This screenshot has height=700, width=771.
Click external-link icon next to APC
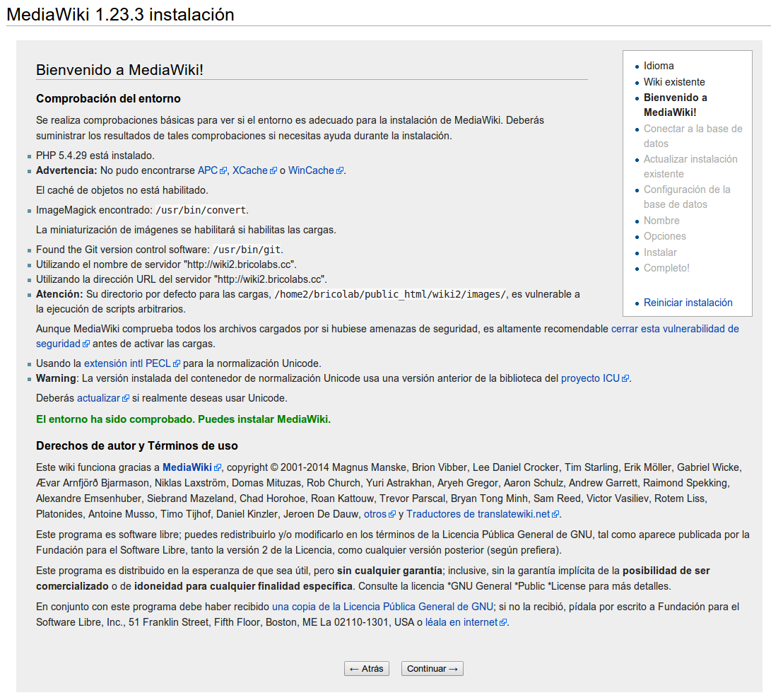(x=223, y=170)
